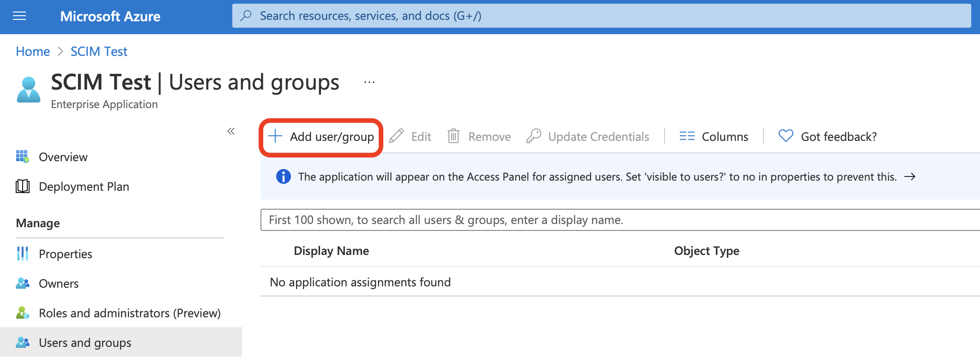980x363 pixels.
Task: Open Deployment Plan menu label
Action: click(84, 187)
